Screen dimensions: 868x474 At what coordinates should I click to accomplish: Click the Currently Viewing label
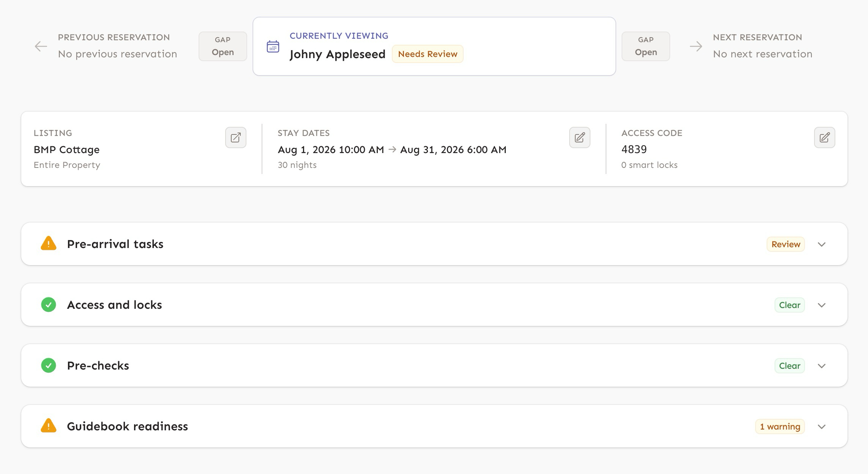[x=339, y=36]
